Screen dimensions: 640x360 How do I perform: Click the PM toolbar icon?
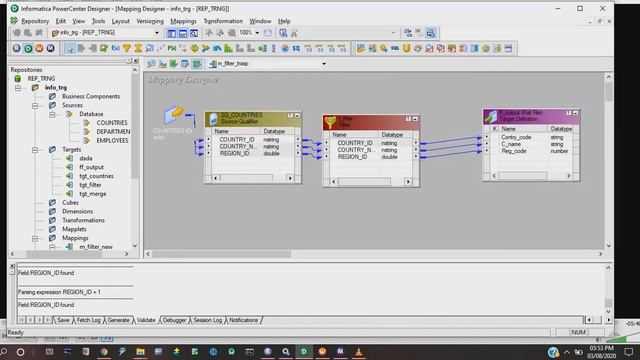point(172,48)
